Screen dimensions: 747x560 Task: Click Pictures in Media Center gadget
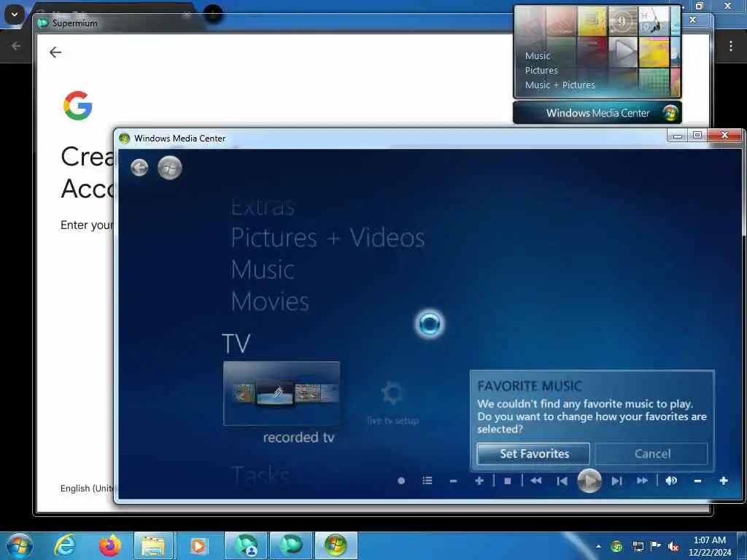click(541, 71)
